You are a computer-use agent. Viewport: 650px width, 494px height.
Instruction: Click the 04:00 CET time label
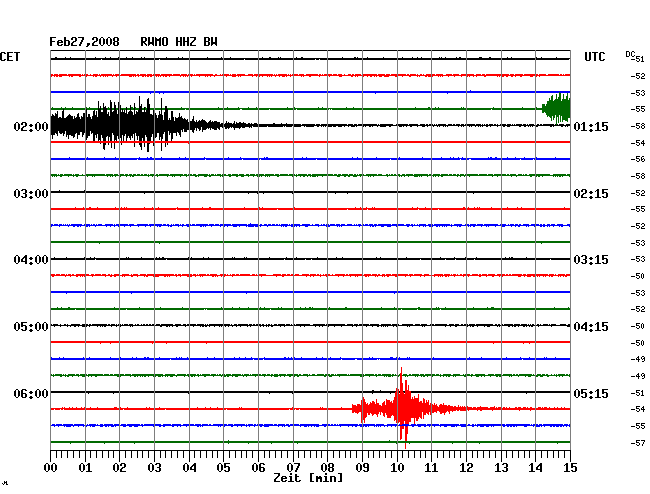tap(31, 260)
